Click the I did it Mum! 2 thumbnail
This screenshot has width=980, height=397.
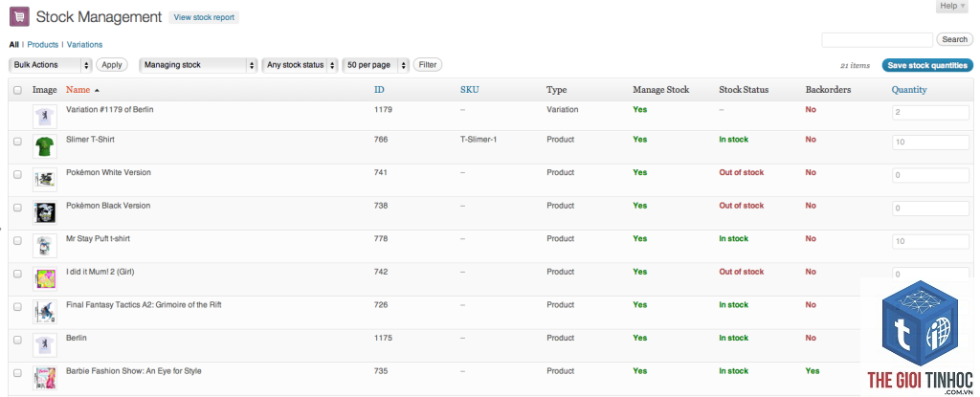click(44, 279)
